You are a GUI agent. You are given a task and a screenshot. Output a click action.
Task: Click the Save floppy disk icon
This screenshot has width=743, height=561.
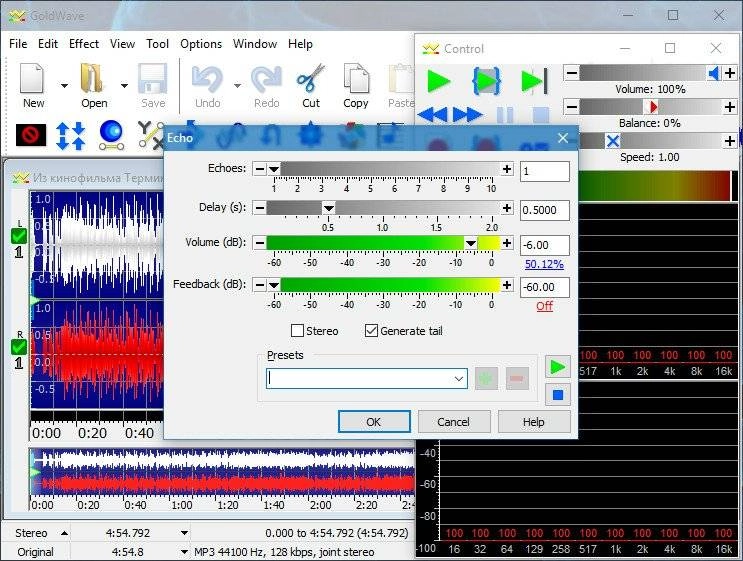[152, 79]
